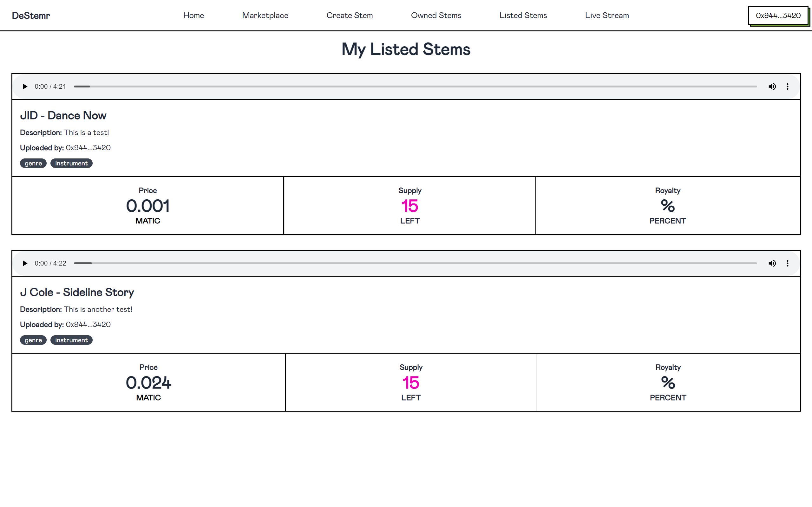Viewport: 812px width, 507px height.
Task: Click the instrument tag on Sideline Story stem
Action: click(71, 340)
